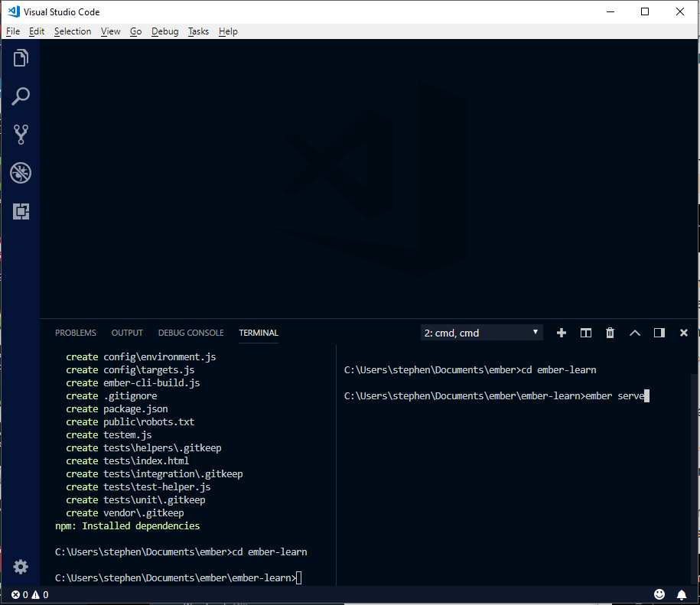Click 'create package.json' output line
This screenshot has width=700, height=605.
pyautogui.click(x=117, y=408)
